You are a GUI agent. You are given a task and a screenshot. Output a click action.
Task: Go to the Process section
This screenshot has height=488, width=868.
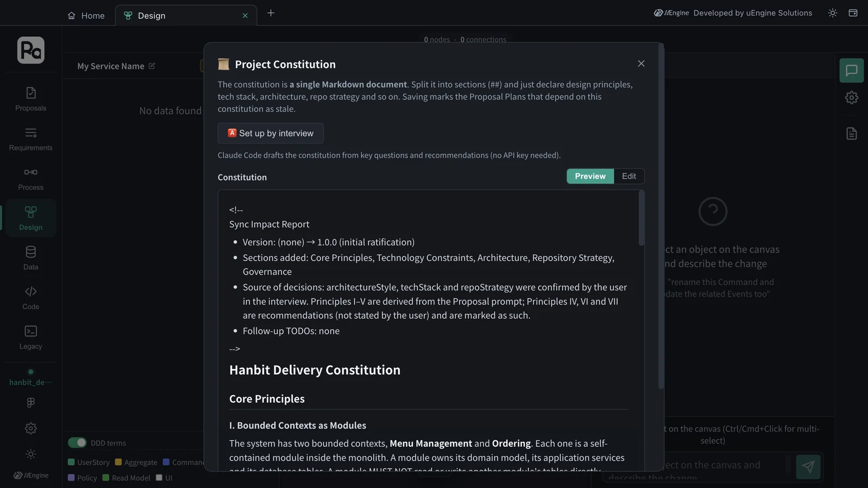click(31, 178)
